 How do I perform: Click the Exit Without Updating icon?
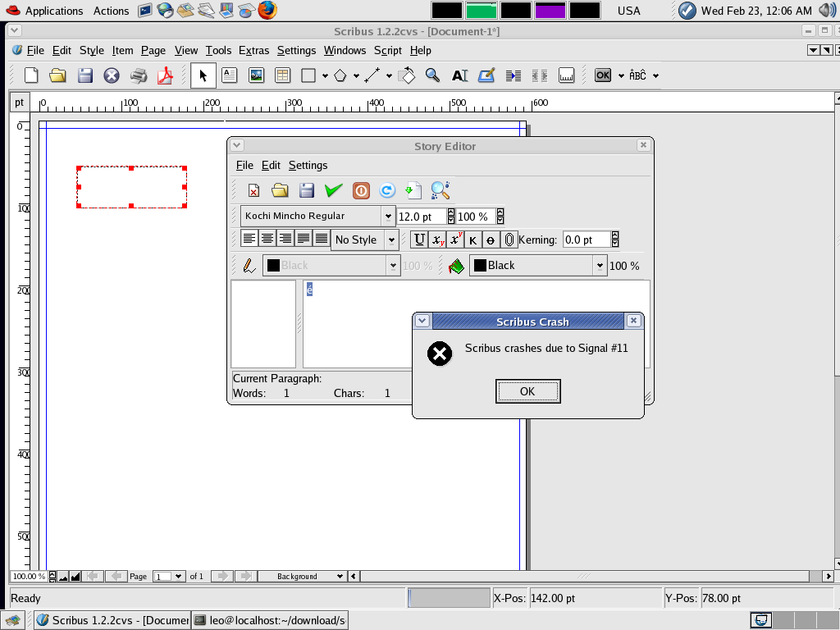(x=361, y=190)
